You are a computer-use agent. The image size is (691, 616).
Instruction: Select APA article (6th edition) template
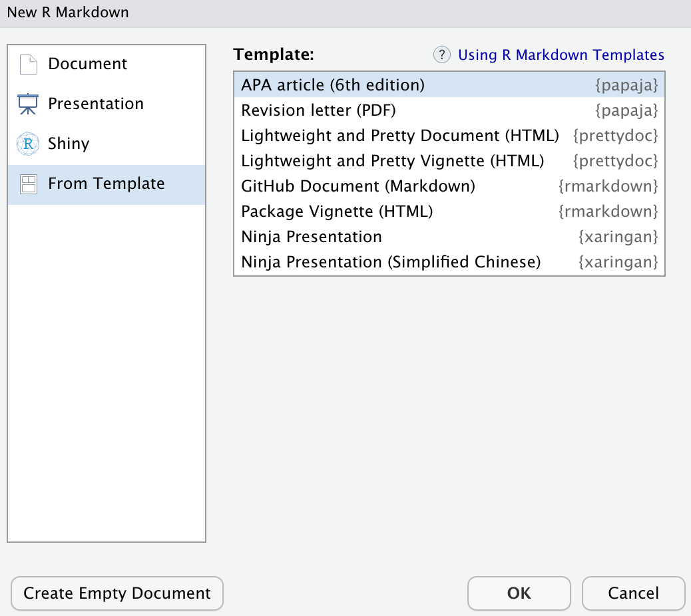click(x=449, y=84)
